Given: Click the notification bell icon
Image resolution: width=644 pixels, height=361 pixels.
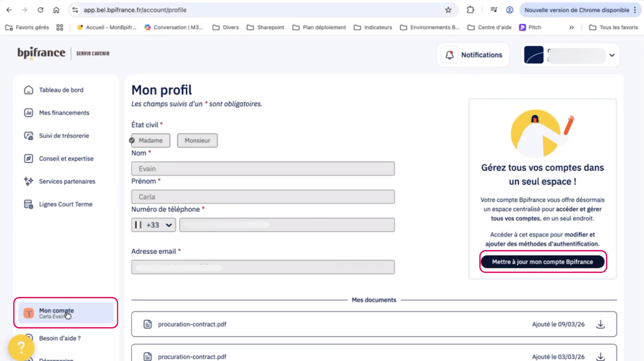Looking at the screenshot, I should [450, 55].
